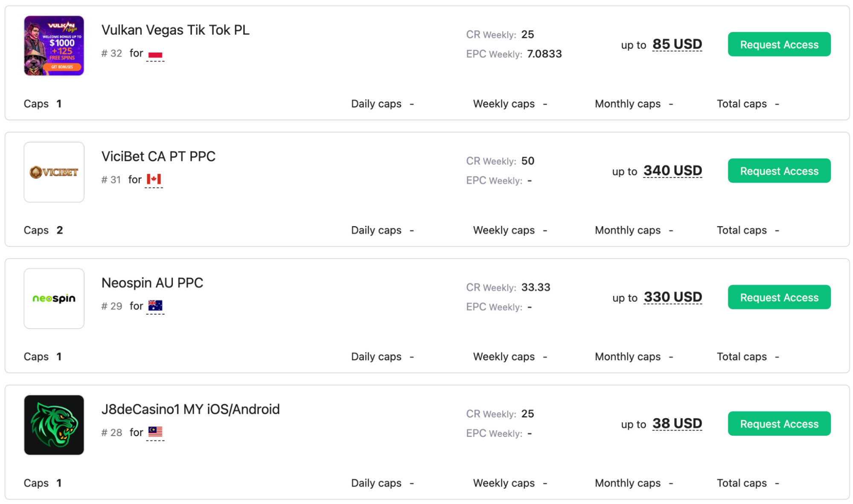853x504 pixels.
Task: Click the Malaysia flag icon
Action: pos(155,432)
